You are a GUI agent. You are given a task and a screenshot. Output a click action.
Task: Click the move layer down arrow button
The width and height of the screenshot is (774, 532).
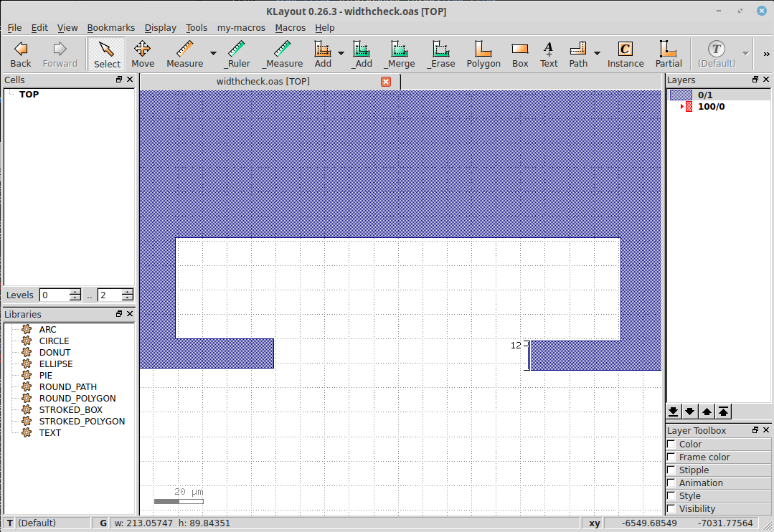click(x=689, y=411)
